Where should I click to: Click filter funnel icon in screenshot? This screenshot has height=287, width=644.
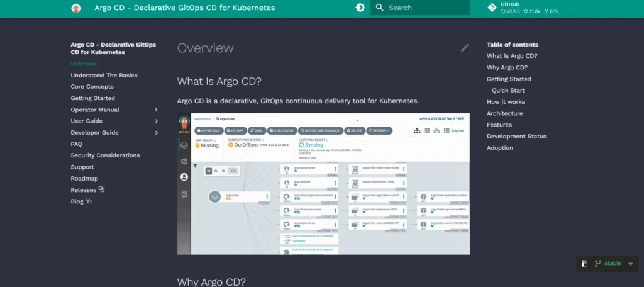(196, 166)
